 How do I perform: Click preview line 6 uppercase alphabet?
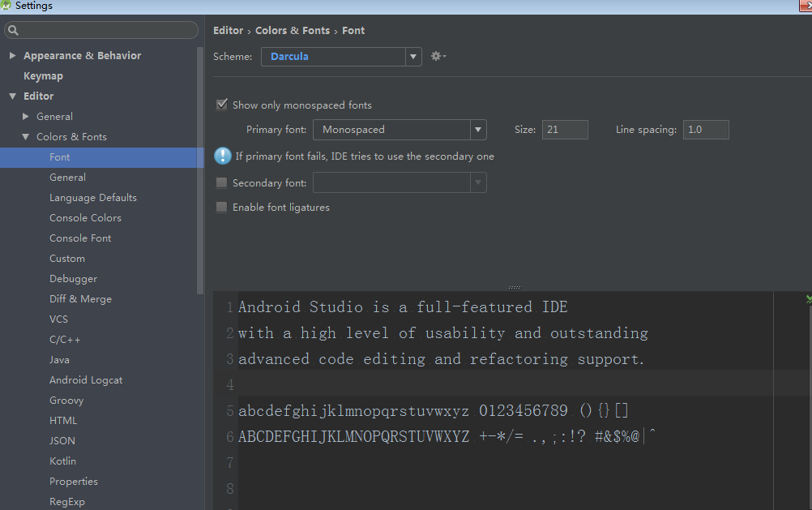353,436
